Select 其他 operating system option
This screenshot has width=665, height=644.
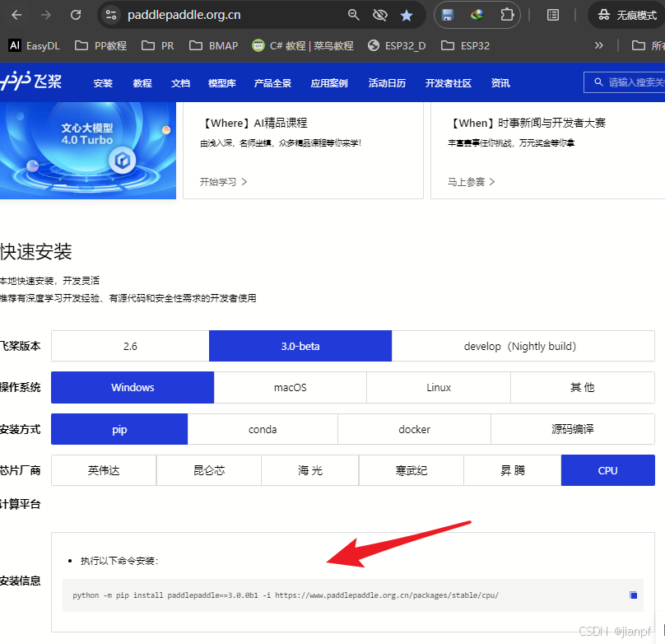point(583,387)
